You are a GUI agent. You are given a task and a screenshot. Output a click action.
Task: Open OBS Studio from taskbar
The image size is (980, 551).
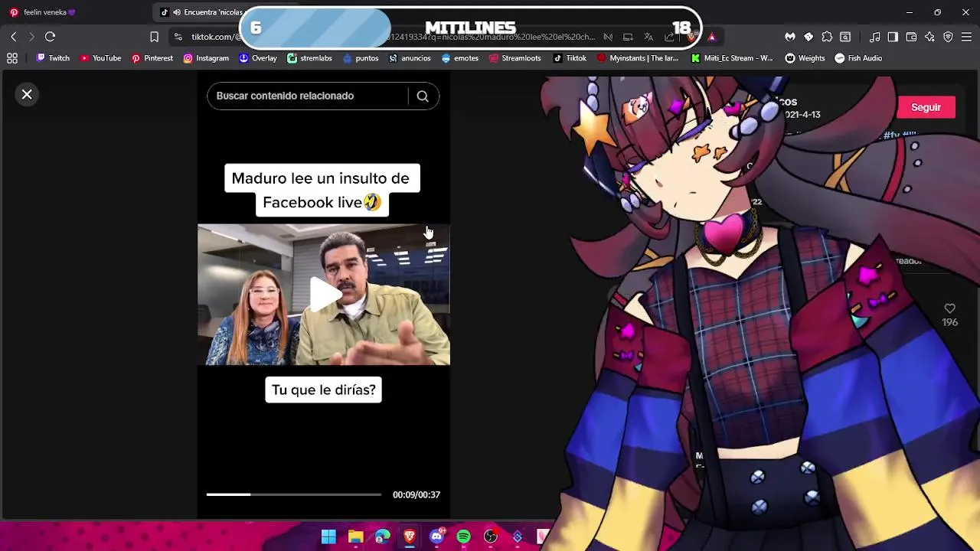491,536
